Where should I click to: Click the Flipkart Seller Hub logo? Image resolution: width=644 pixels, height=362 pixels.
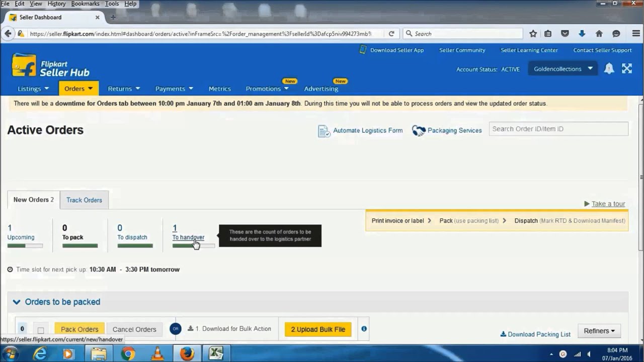pos(50,65)
